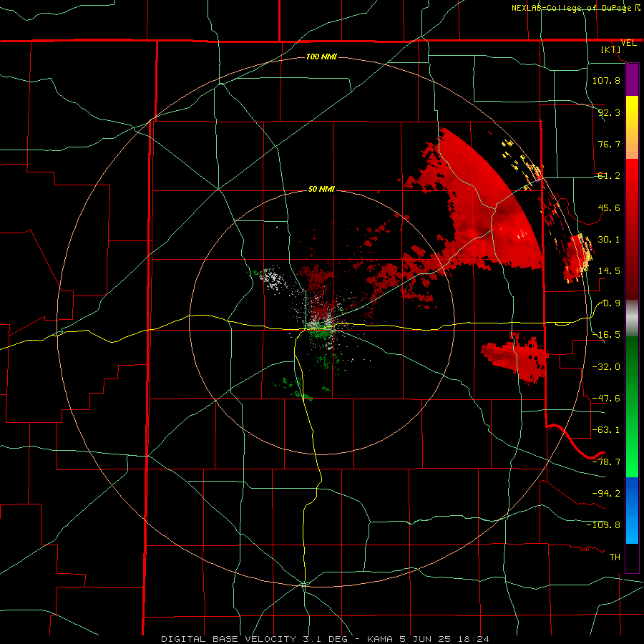Select the -94.2 velocity scale value

606,494
